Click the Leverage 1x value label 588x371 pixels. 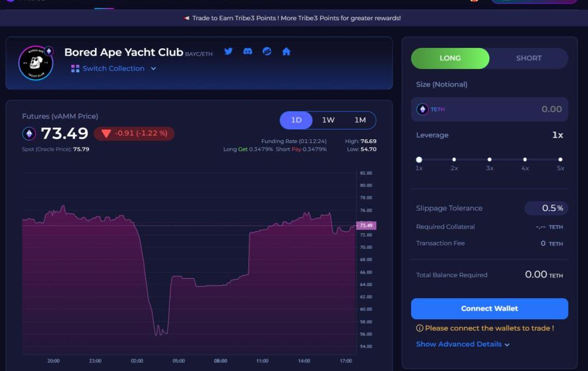click(558, 135)
